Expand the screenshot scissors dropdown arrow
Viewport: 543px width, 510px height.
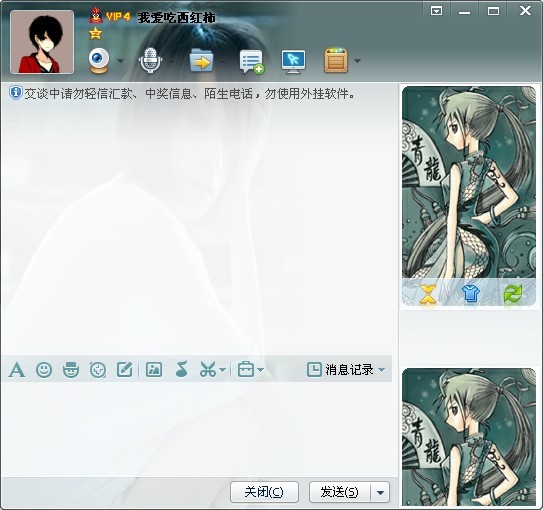[x=223, y=370]
